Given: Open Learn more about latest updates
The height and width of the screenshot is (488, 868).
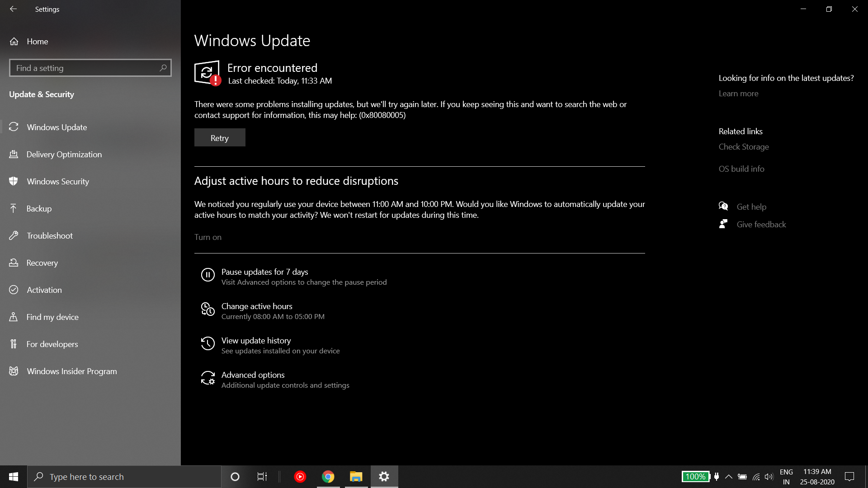Looking at the screenshot, I should coord(739,94).
